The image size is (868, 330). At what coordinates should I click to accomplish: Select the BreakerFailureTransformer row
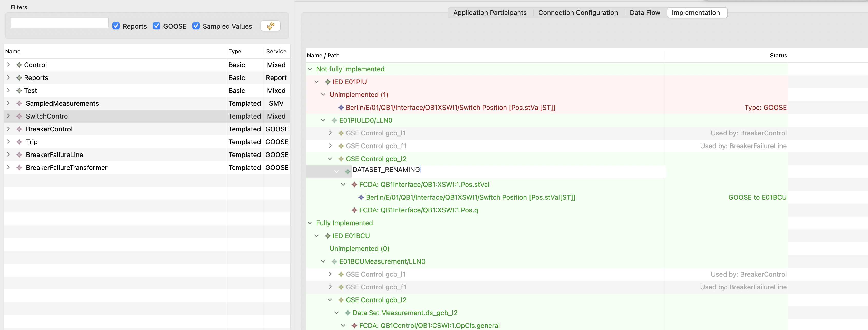(147, 167)
